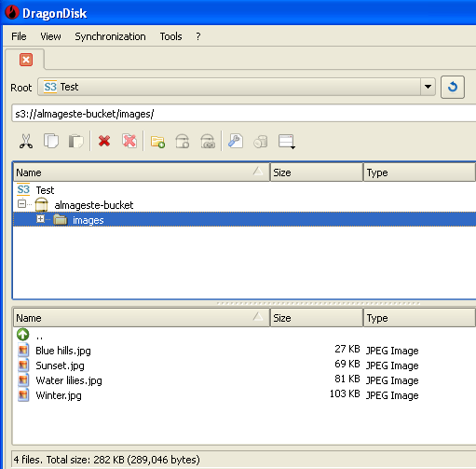The image size is (476, 469).
Task: Click the Winter.jpg file icon
Action: (23, 395)
